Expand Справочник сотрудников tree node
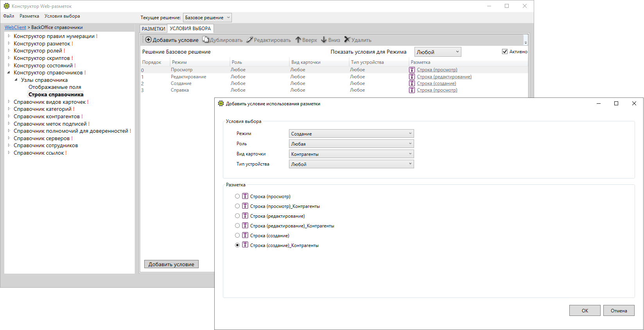The width and height of the screenshot is (644, 330). tap(9, 145)
